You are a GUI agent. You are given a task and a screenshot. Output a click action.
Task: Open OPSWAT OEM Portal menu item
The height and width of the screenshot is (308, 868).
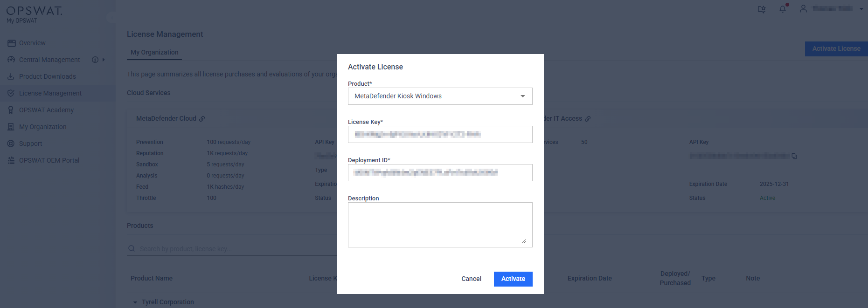[49, 160]
